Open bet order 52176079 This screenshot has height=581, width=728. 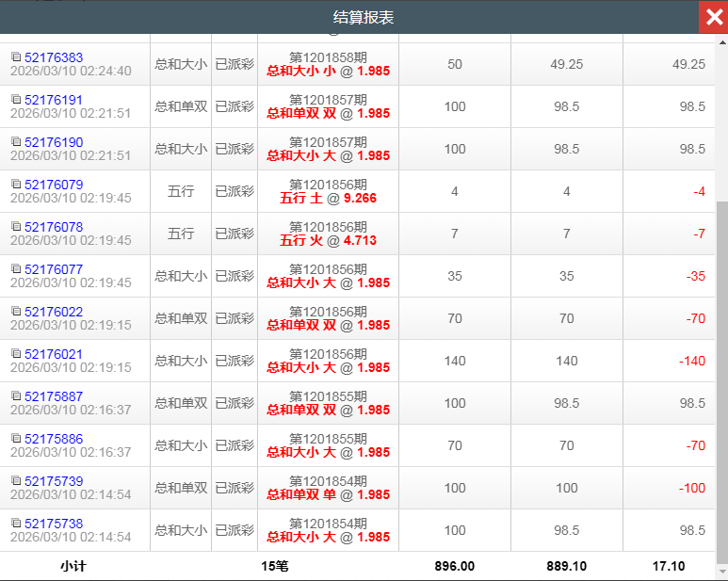pyautogui.click(x=54, y=185)
